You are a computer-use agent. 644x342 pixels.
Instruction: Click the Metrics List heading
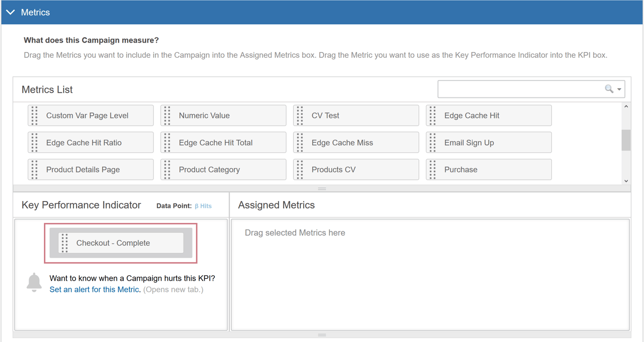(x=47, y=89)
